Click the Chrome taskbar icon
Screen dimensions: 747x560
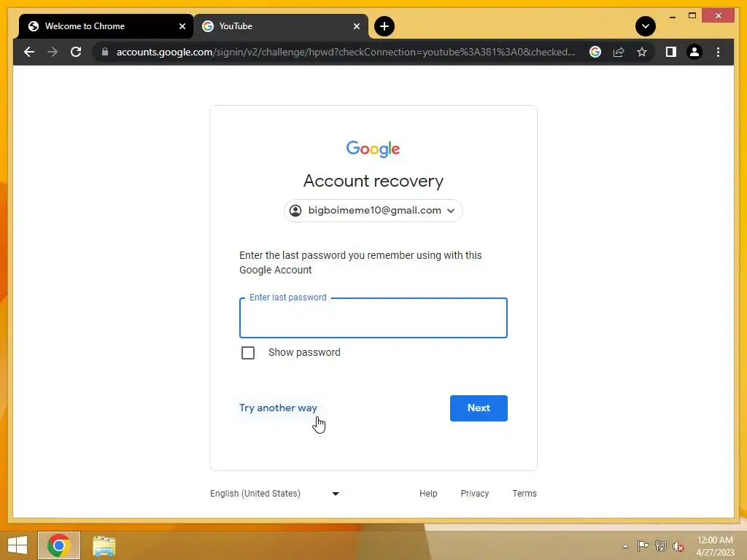(59, 545)
